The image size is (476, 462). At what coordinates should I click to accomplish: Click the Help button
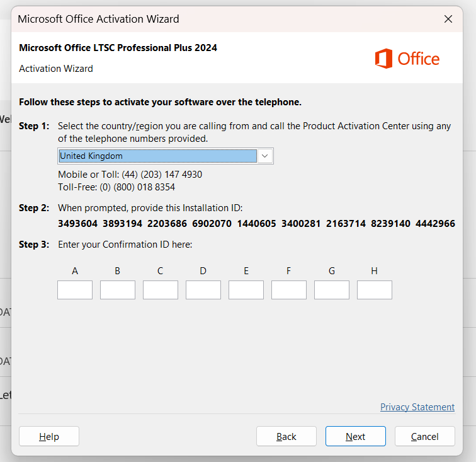[x=49, y=436]
